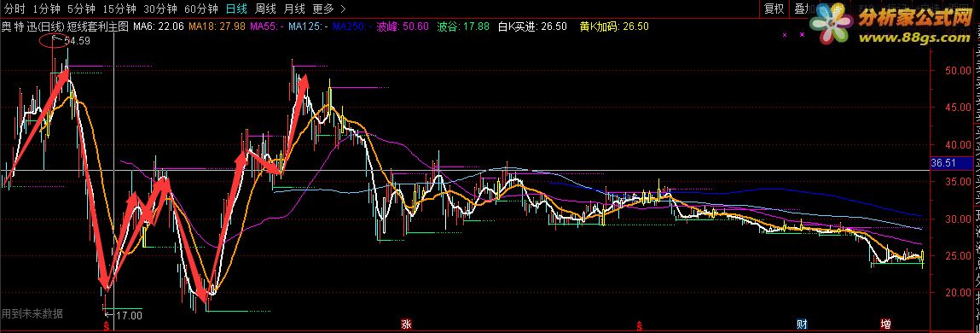Screen dimensions: 980x333
Task: Click the 涨 event marker icon
Action: [406, 324]
